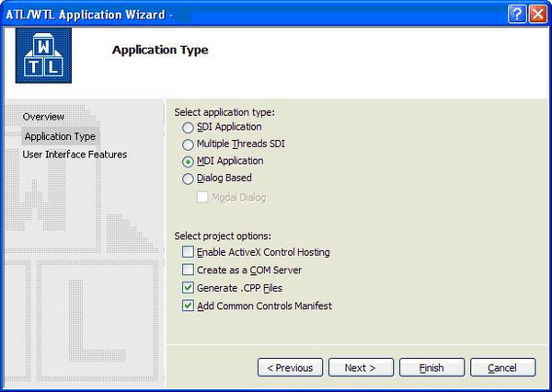Uncheck Generate .CPP Files option
Screen dimensions: 552x392
[x=188, y=288]
